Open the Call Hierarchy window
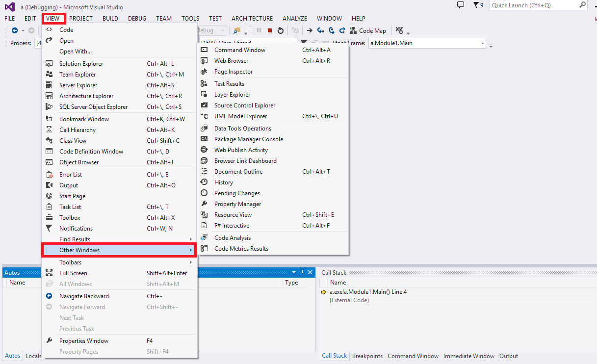597x364 pixels. (x=119, y=130)
